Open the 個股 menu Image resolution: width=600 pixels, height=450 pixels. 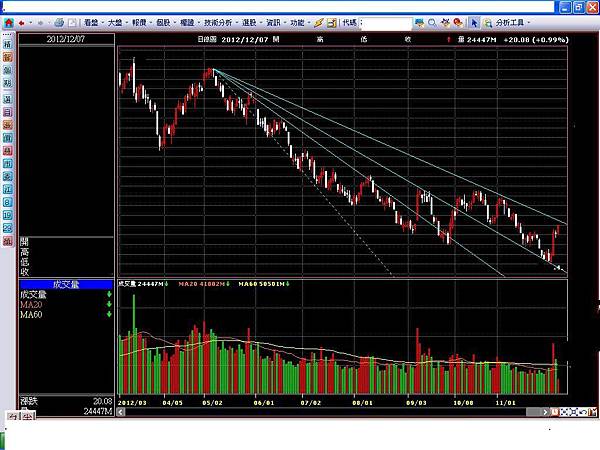coord(163,23)
